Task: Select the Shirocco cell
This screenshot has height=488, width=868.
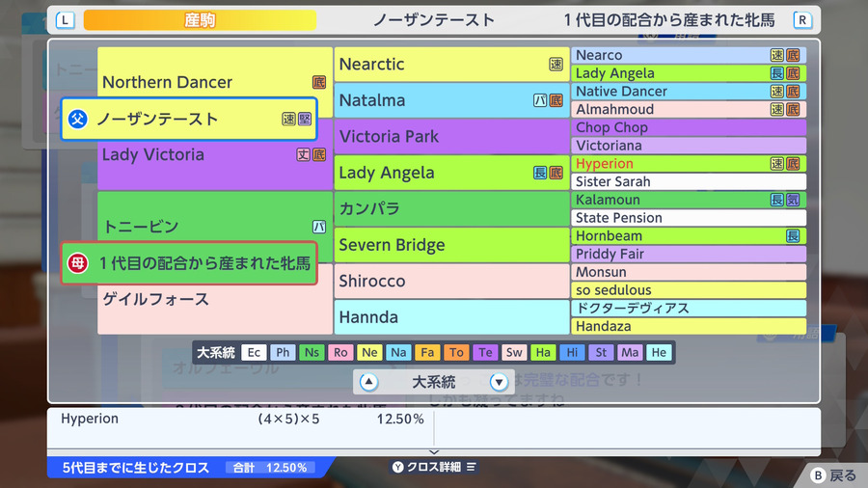Action: click(x=451, y=281)
